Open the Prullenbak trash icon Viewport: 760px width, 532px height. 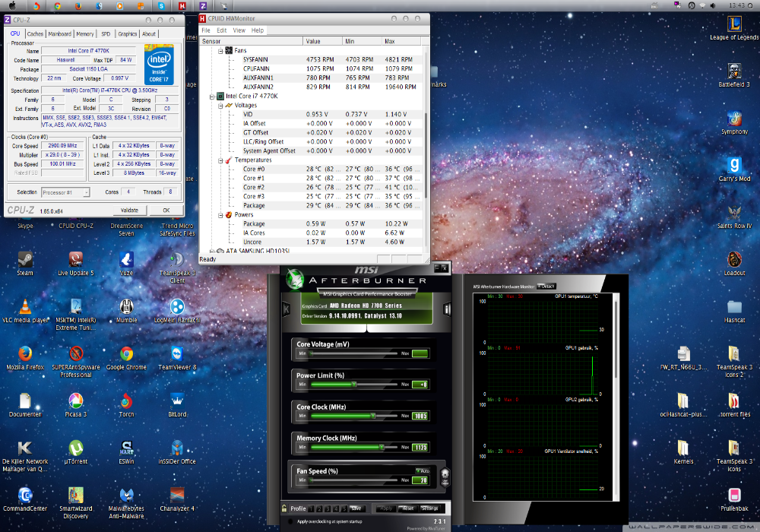[734, 499]
